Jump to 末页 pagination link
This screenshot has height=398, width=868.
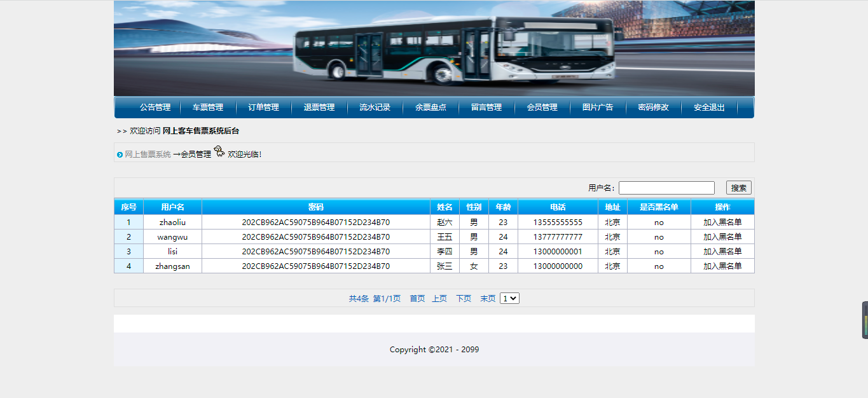(x=488, y=298)
